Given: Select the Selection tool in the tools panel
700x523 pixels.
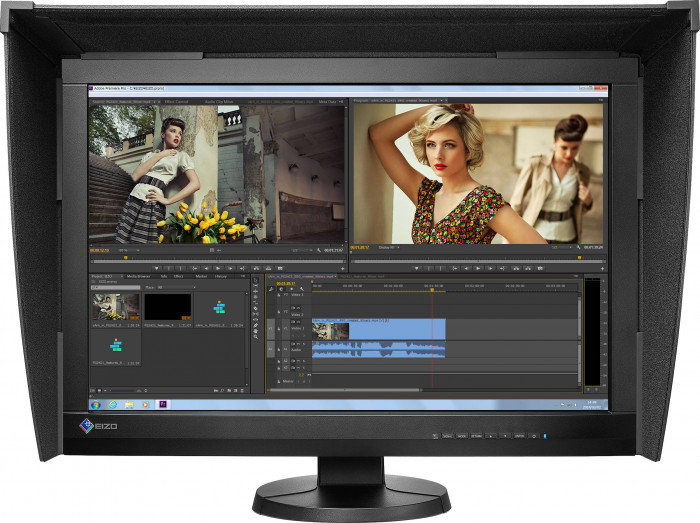Looking at the screenshot, I should (256, 281).
